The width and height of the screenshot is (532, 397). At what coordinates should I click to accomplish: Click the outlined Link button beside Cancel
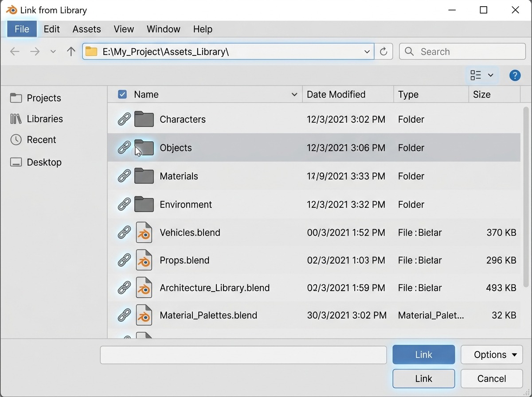pos(424,378)
